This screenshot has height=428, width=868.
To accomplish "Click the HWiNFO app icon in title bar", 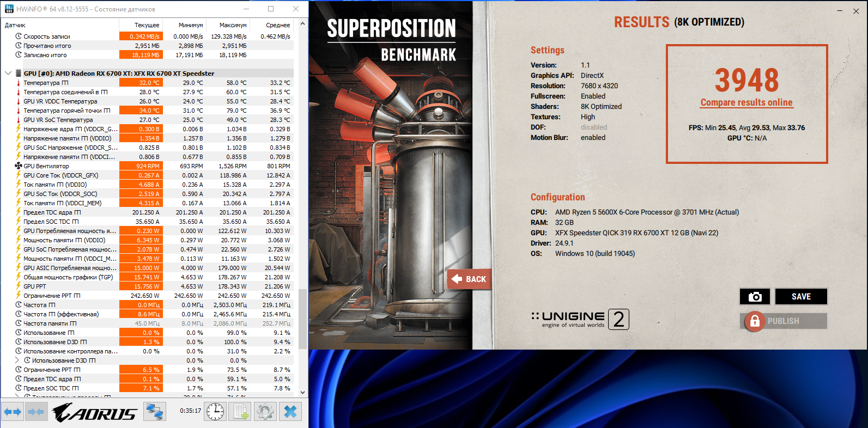I will click(9, 9).
